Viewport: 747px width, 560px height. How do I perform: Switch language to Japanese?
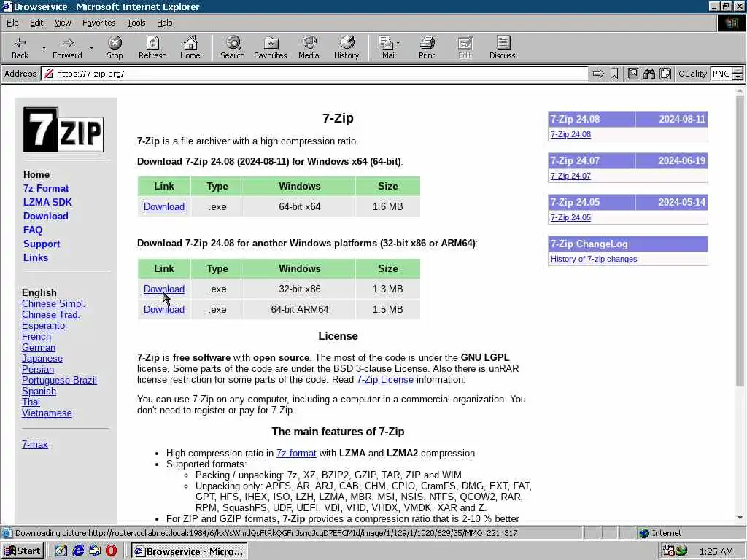click(x=42, y=359)
